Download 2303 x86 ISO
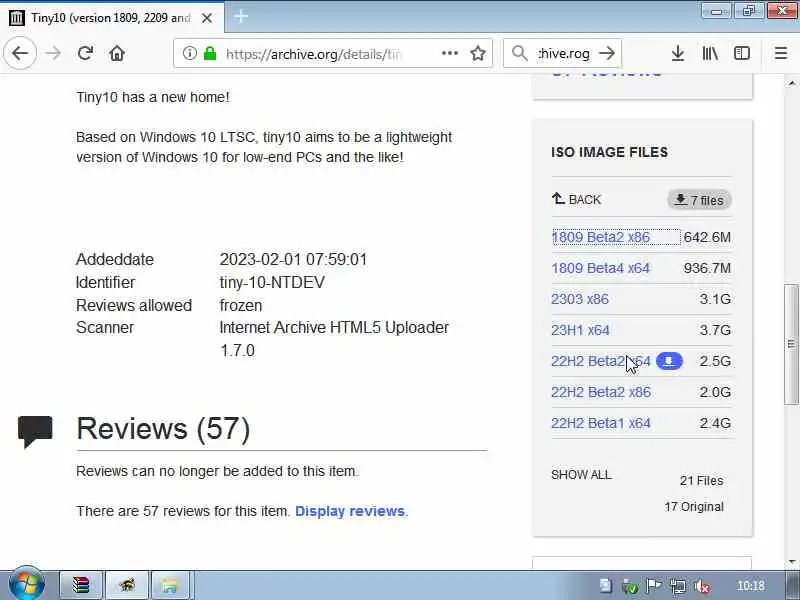 [580, 299]
